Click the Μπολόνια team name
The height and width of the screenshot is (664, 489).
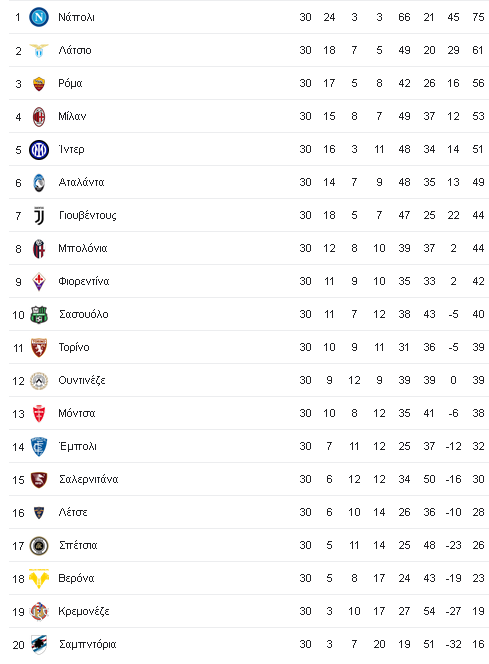click(x=83, y=249)
